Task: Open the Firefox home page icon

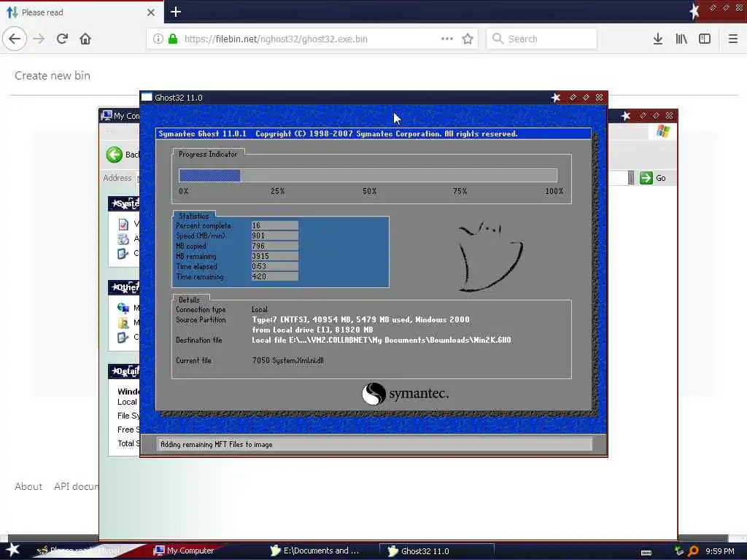Action: (85, 39)
